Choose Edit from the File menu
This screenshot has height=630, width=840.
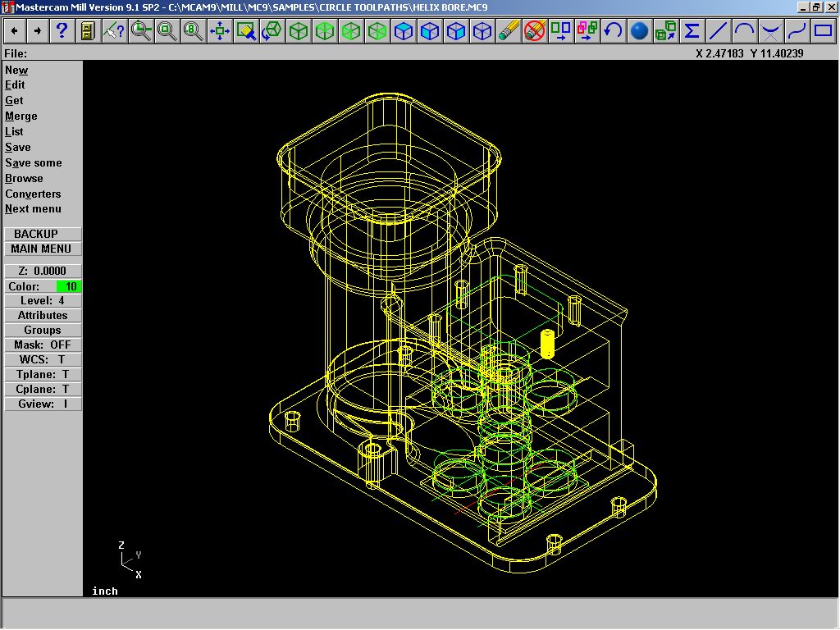click(x=15, y=85)
